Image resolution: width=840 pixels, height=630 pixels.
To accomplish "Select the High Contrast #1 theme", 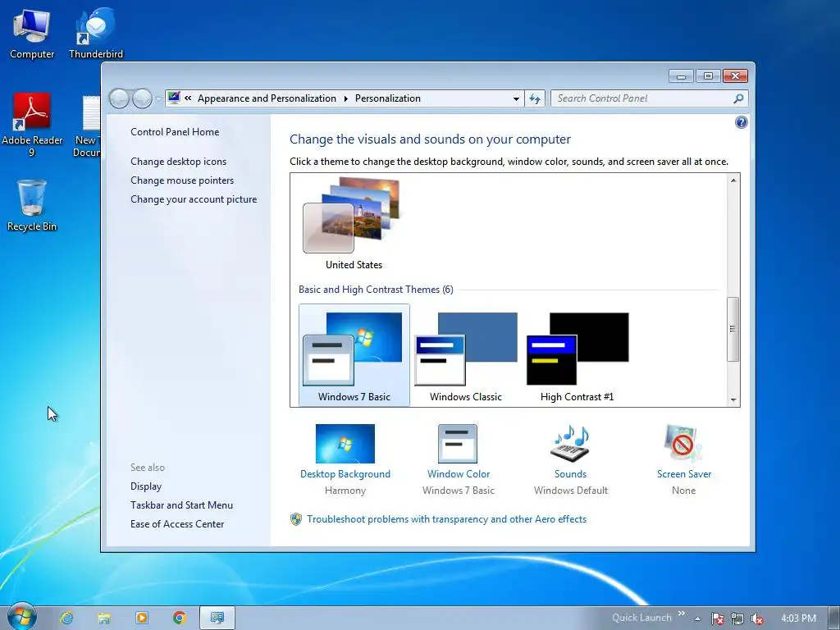I will 577,355.
